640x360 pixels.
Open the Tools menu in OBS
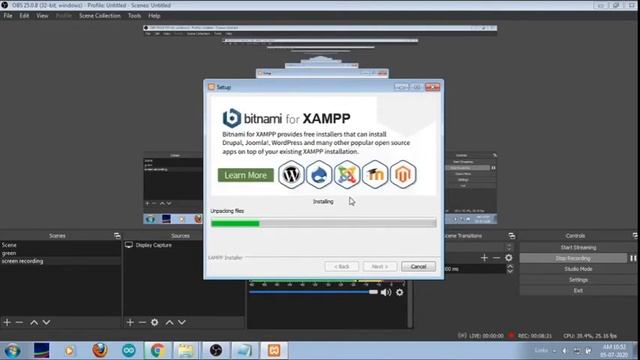pyautogui.click(x=134, y=16)
